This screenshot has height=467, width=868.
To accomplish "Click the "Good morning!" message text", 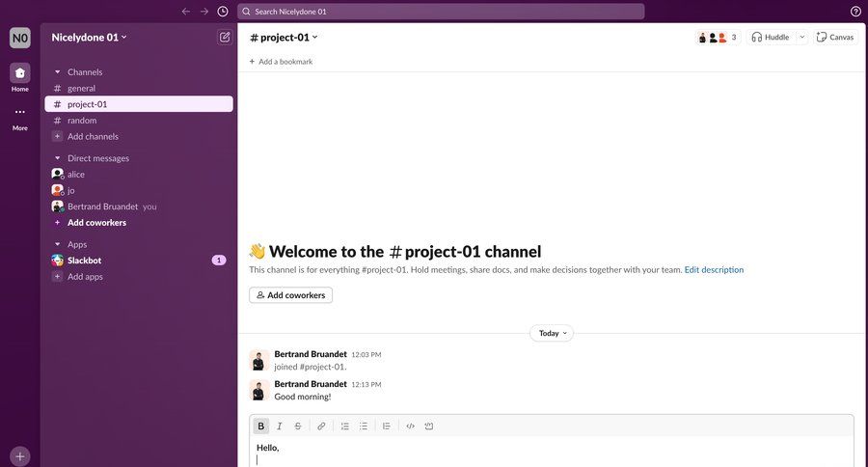I will (303, 397).
